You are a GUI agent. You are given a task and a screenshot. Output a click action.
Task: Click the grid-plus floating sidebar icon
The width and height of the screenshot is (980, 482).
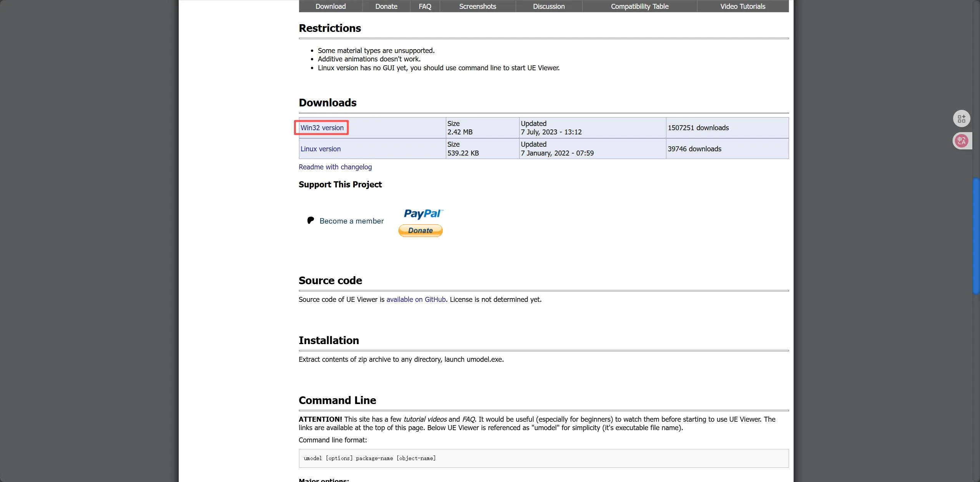pos(962,119)
